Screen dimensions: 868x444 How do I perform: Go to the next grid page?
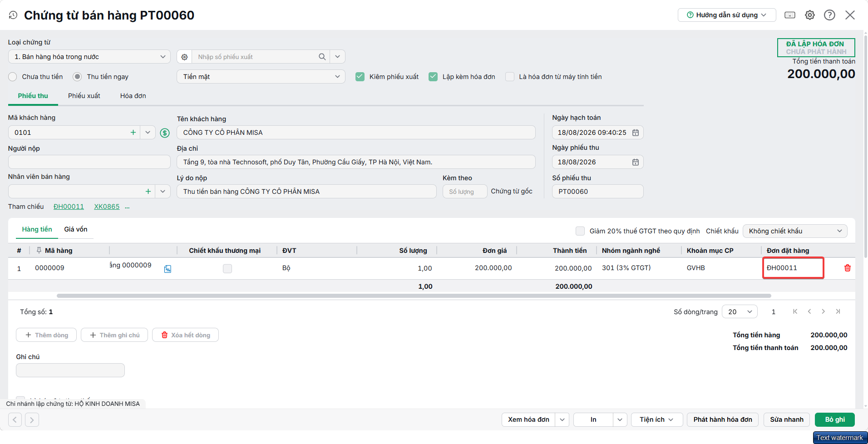tap(823, 311)
